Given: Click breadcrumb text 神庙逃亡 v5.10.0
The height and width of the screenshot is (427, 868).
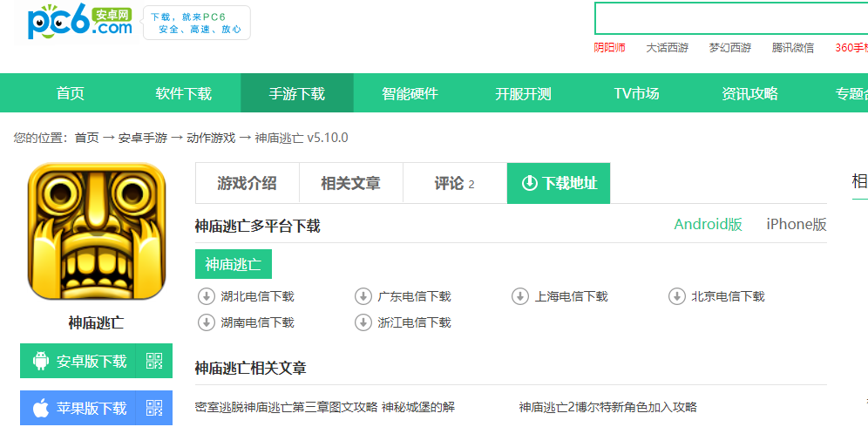Looking at the screenshot, I should coord(302,138).
